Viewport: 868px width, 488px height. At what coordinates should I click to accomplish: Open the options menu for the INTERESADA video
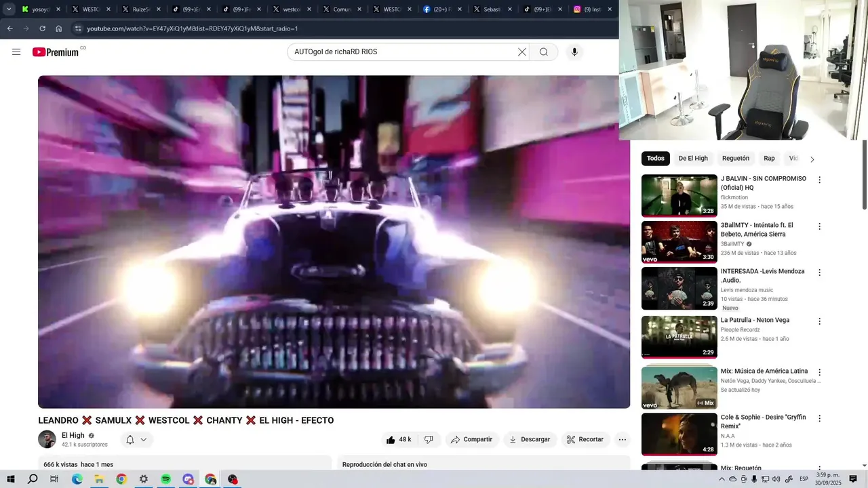coord(819,272)
